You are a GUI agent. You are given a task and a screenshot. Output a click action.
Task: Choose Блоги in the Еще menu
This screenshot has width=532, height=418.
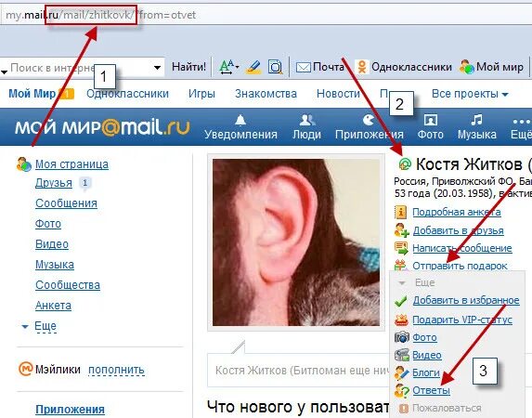pos(426,372)
